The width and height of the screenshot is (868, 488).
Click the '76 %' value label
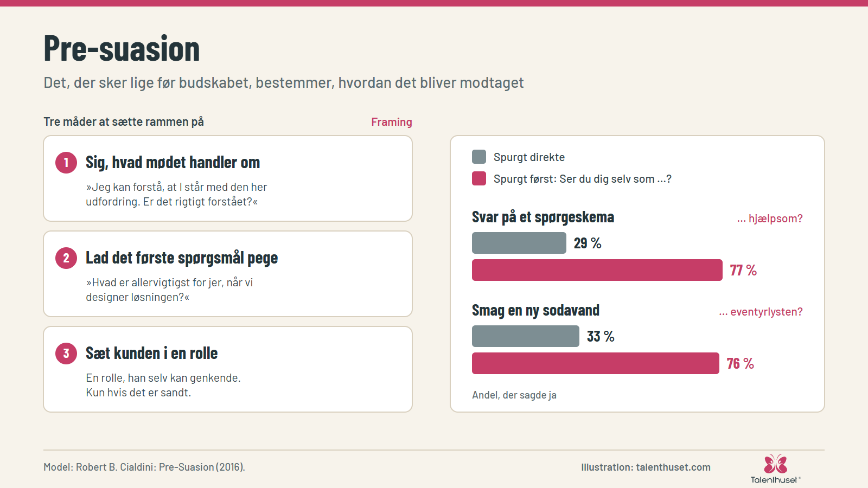741,364
